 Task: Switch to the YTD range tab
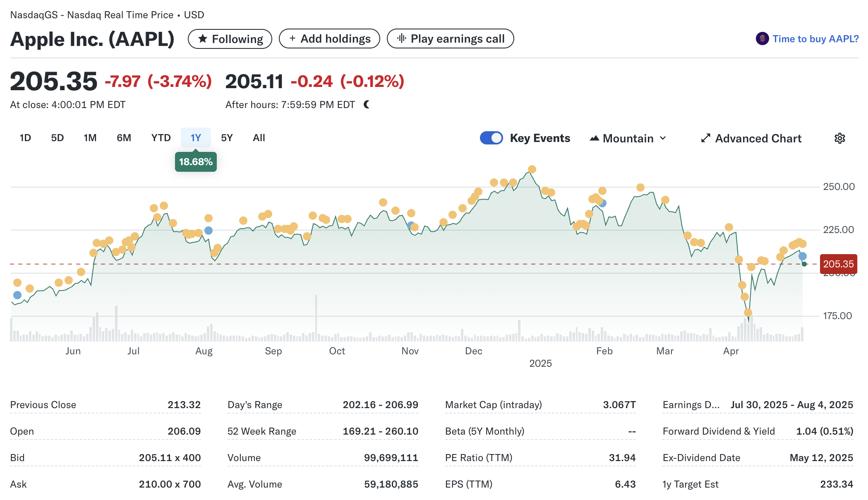[x=161, y=138]
